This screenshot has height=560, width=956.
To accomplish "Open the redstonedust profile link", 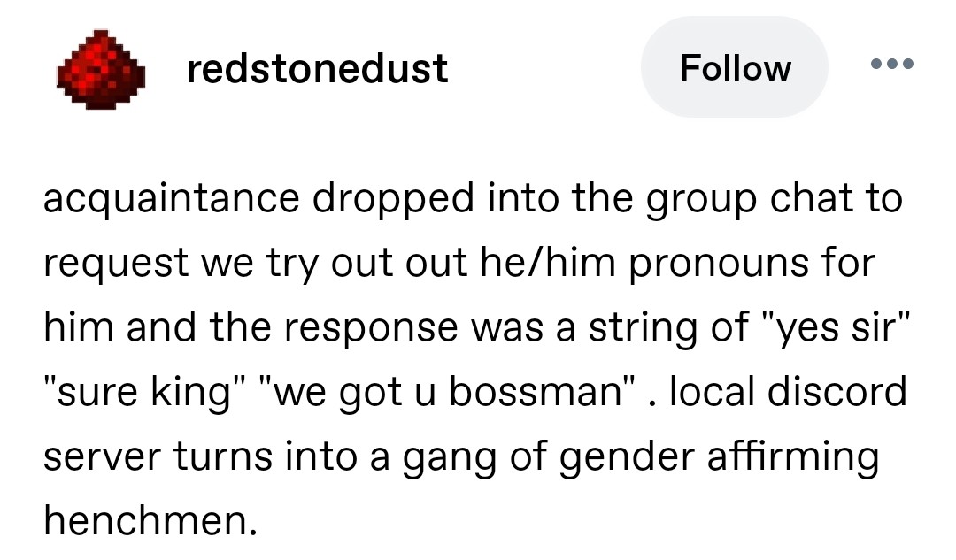I will point(317,68).
